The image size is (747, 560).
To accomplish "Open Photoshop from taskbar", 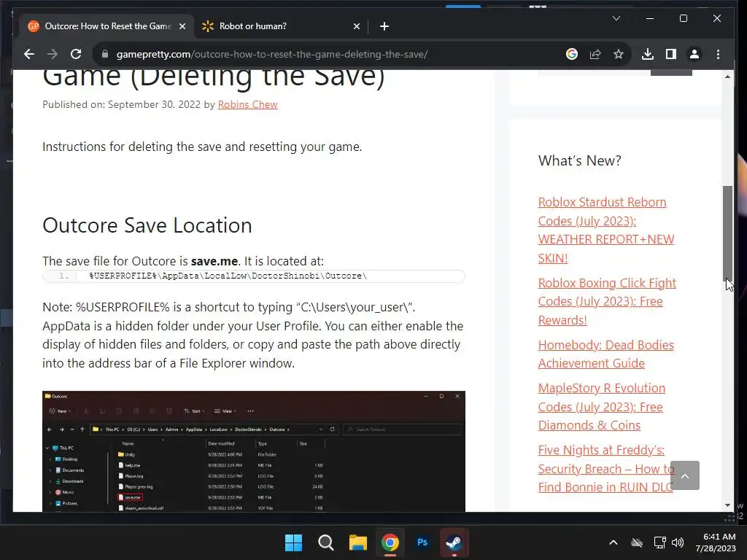I will (x=422, y=542).
